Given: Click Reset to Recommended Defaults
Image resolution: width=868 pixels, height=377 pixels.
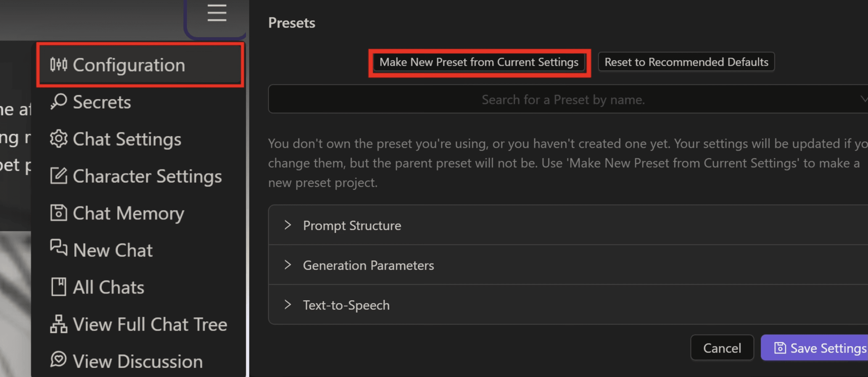Looking at the screenshot, I should 686,62.
